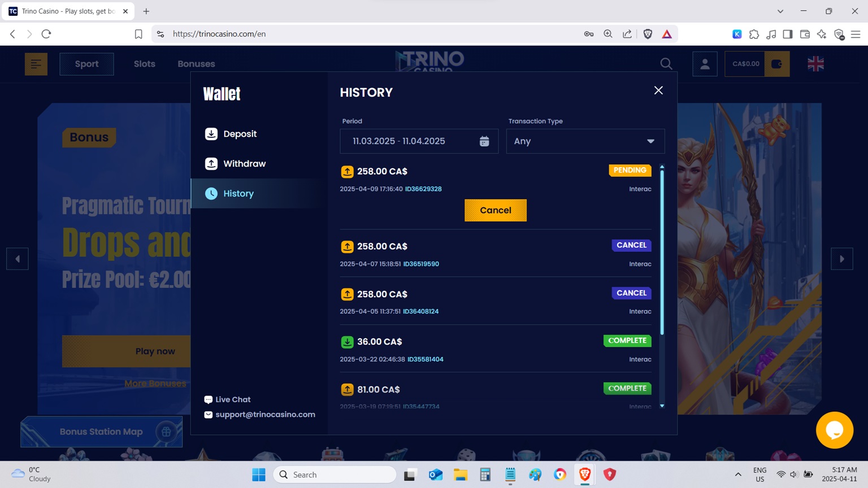Go to the Sport section
Image resolution: width=868 pixels, height=488 pixels.
pos(86,64)
